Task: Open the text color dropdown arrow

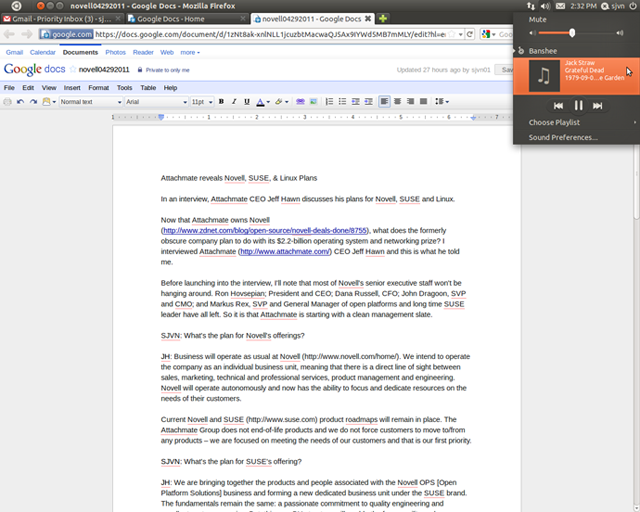Action: point(268,102)
